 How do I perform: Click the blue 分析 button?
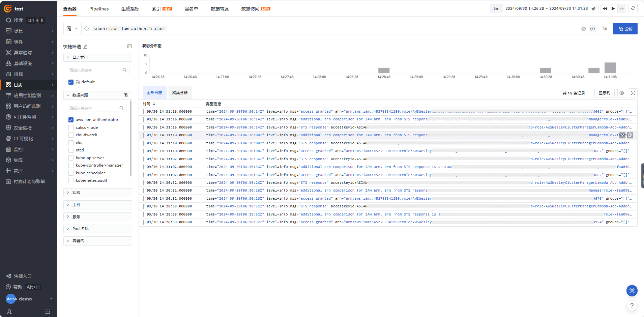coord(625,29)
